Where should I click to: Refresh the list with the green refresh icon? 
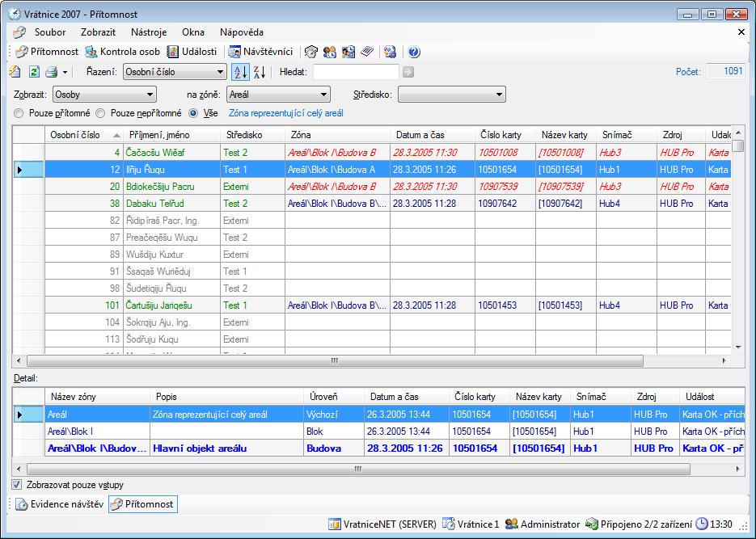34,72
